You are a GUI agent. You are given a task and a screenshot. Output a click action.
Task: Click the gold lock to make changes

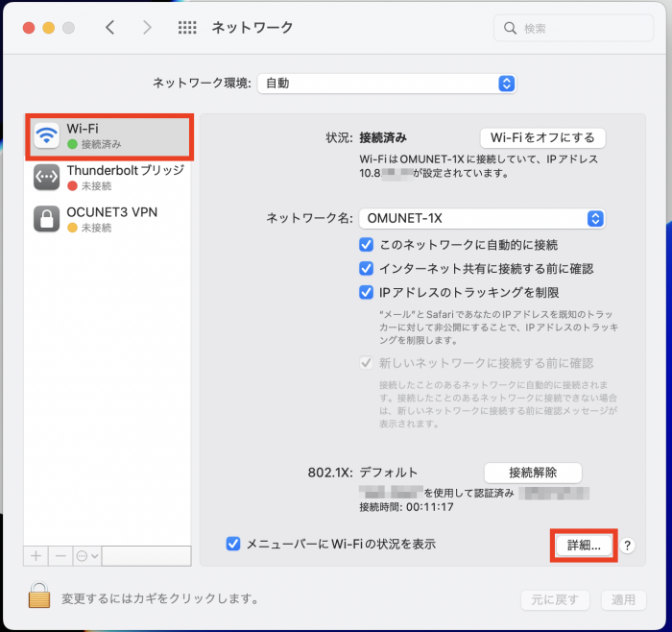coord(39,596)
